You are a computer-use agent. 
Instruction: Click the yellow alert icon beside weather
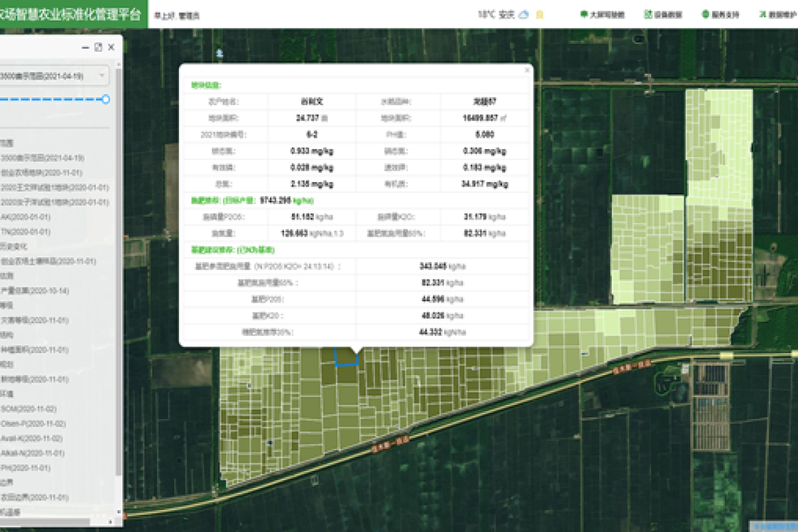[540, 15]
